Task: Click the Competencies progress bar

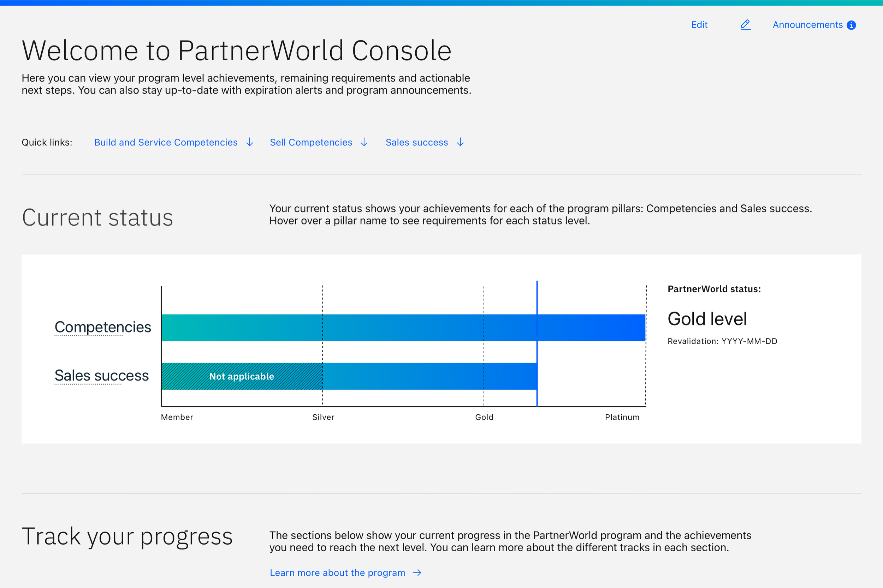Action: click(x=403, y=328)
